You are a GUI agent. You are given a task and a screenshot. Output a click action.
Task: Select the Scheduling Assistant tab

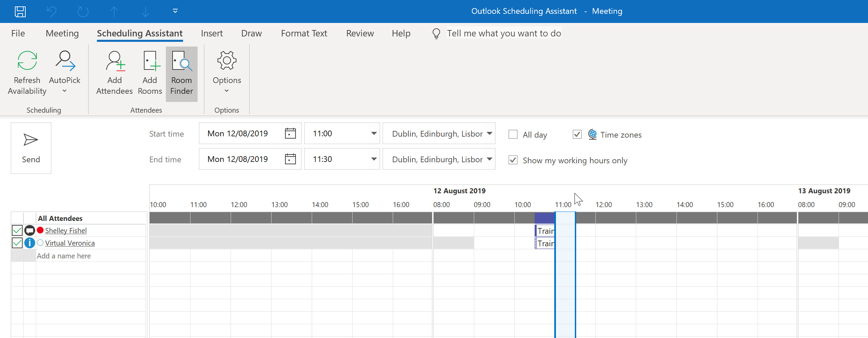(140, 33)
